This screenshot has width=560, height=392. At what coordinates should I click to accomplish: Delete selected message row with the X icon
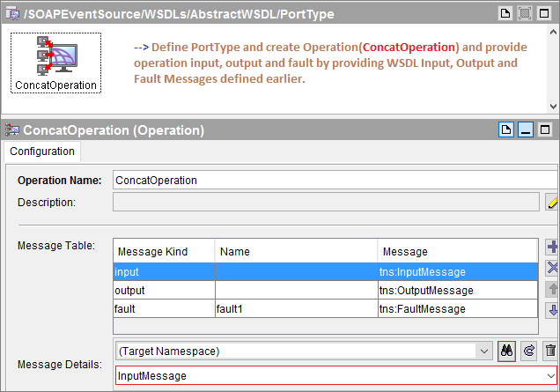(552, 267)
